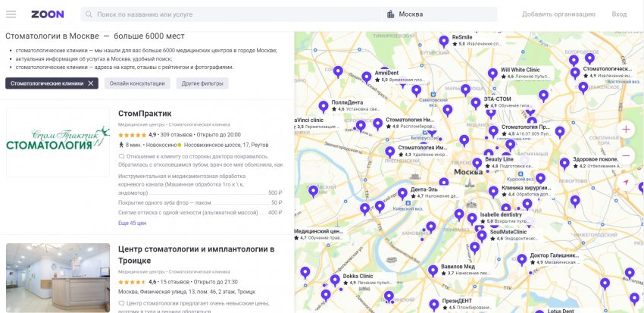Click the map geolocation arrow
This screenshot has width=644, height=313.
(626, 183)
